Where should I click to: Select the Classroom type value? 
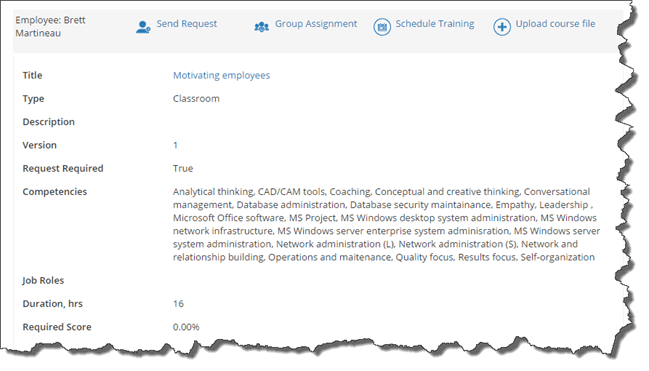(x=196, y=99)
